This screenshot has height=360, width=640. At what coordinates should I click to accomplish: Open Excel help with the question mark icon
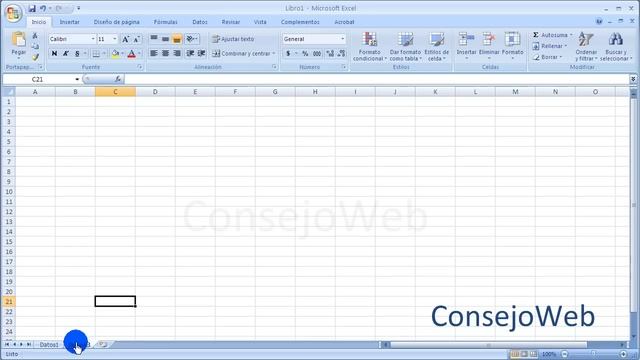599,22
